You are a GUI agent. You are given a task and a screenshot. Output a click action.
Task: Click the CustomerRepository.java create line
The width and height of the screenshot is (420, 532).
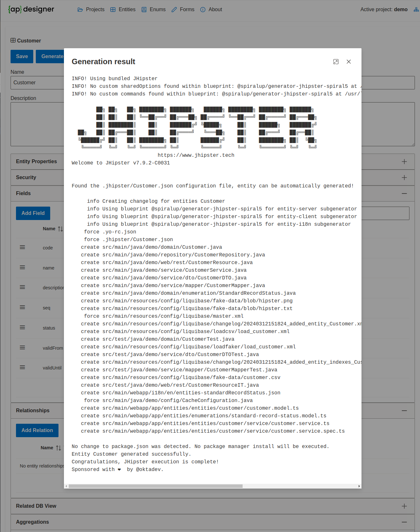pyautogui.click(x=173, y=255)
